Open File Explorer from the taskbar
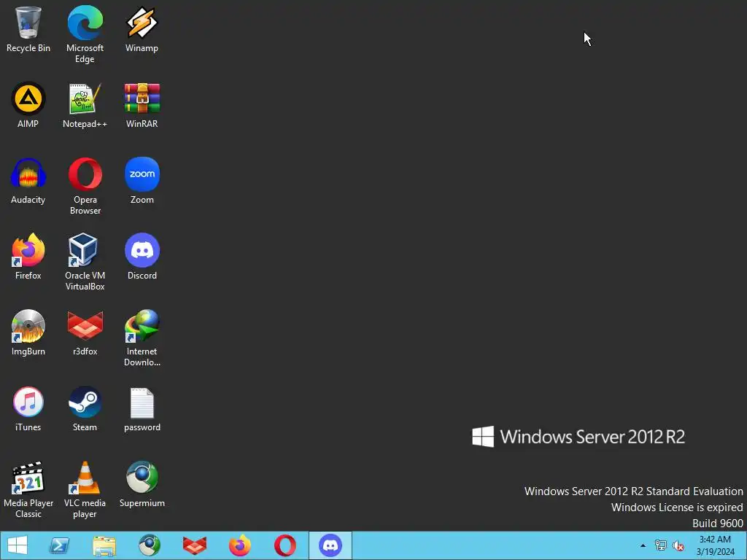This screenshot has height=560, width=747. pos(104,545)
